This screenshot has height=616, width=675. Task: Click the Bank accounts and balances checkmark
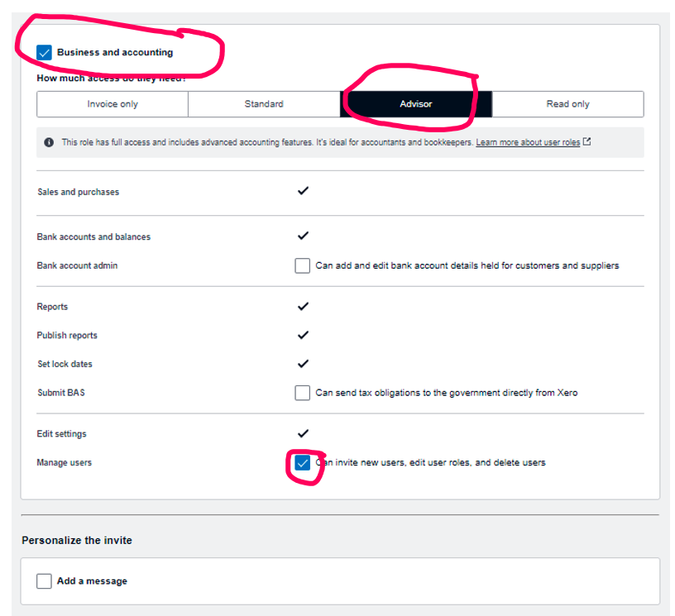coord(303,236)
